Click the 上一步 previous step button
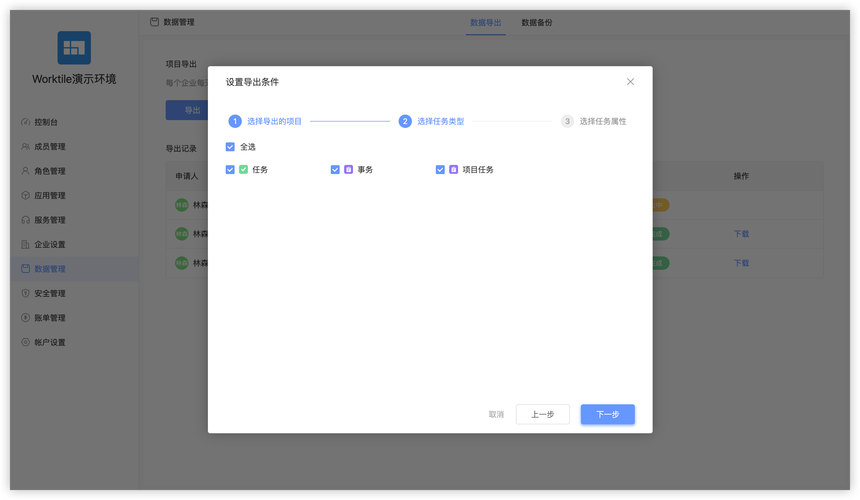860x500 pixels. pos(542,414)
